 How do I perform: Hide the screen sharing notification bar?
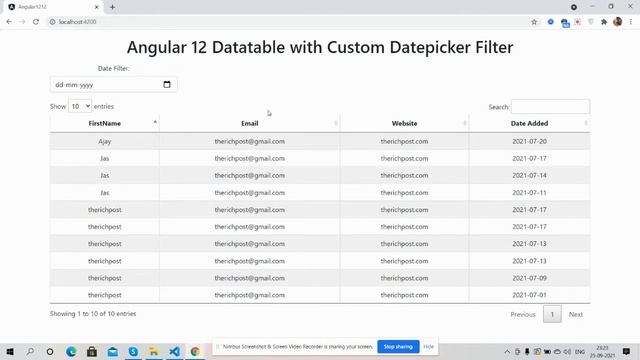point(428,347)
